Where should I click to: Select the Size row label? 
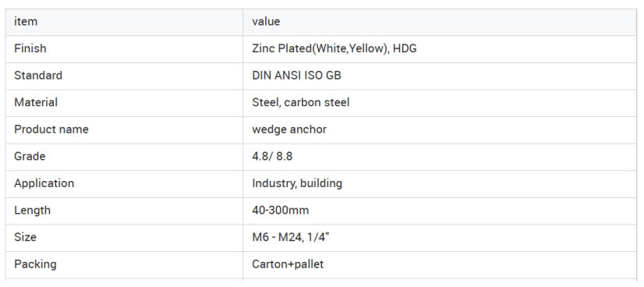click(25, 237)
